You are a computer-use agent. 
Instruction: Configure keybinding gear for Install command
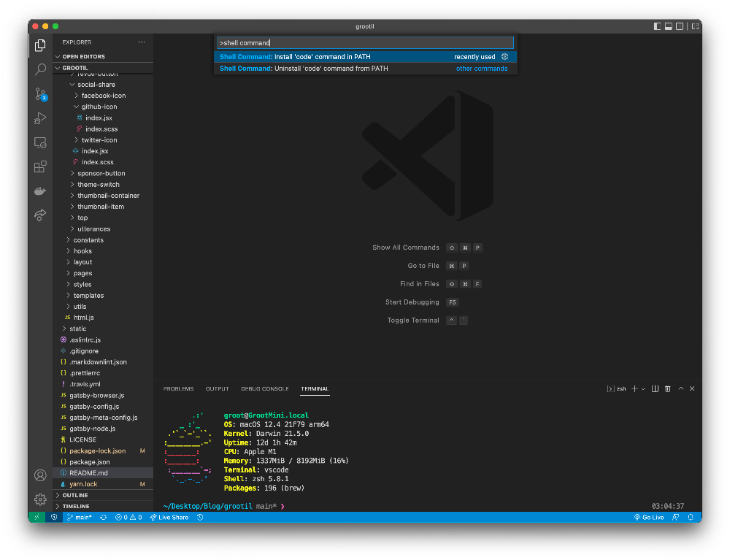point(504,57)
